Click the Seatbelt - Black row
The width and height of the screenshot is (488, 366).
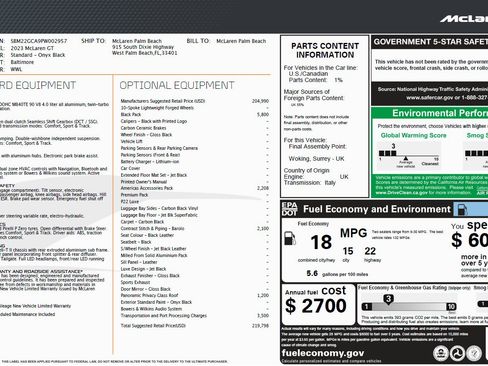pyautogui.click(x=195, y=242)
